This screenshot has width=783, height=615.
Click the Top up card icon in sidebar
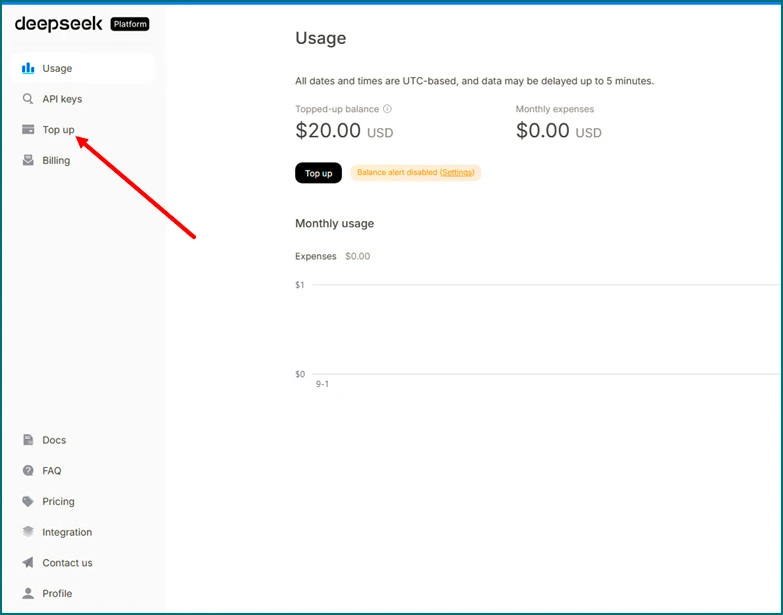[28, 130]
